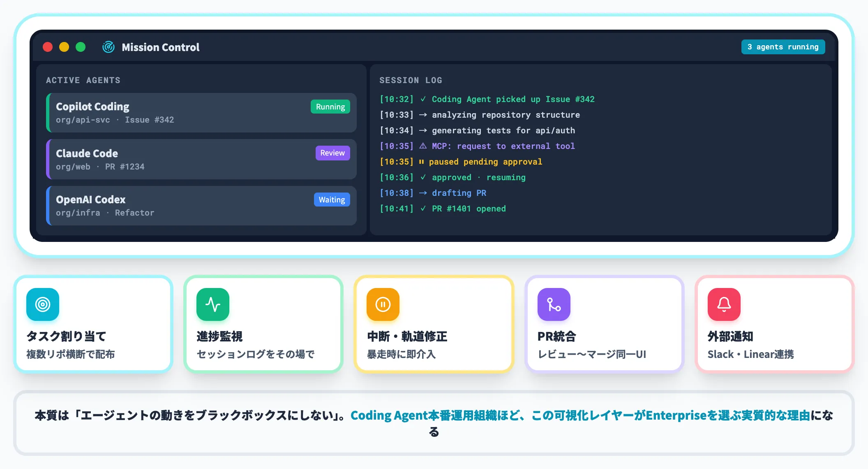Click 'PR #1401 opened' log text
868x469 pixels.
click(x=469, y=209)
